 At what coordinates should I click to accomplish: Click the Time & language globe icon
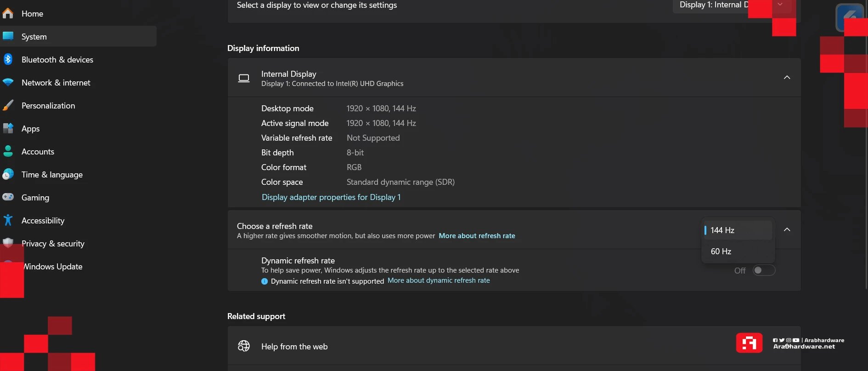[x=8, y=174]
